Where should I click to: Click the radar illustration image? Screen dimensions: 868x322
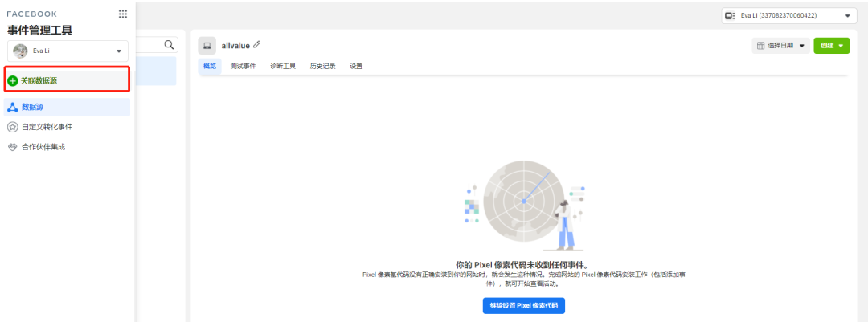tap(524, 206)
